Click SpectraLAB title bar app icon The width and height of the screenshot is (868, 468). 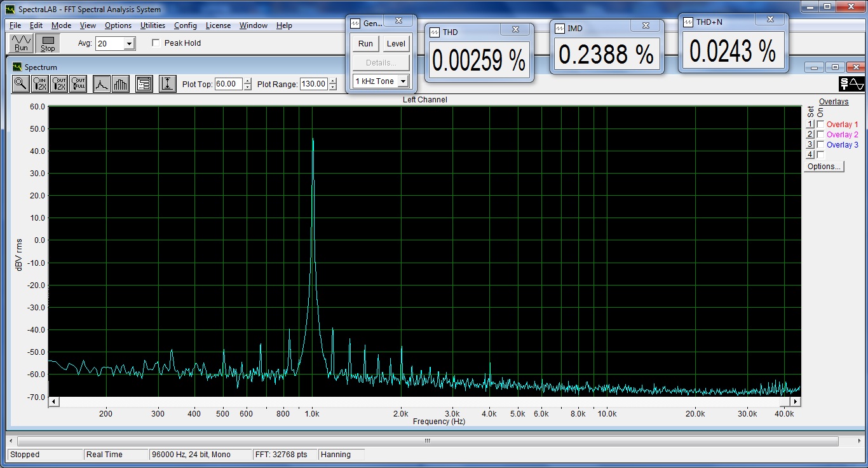[11, 10]
